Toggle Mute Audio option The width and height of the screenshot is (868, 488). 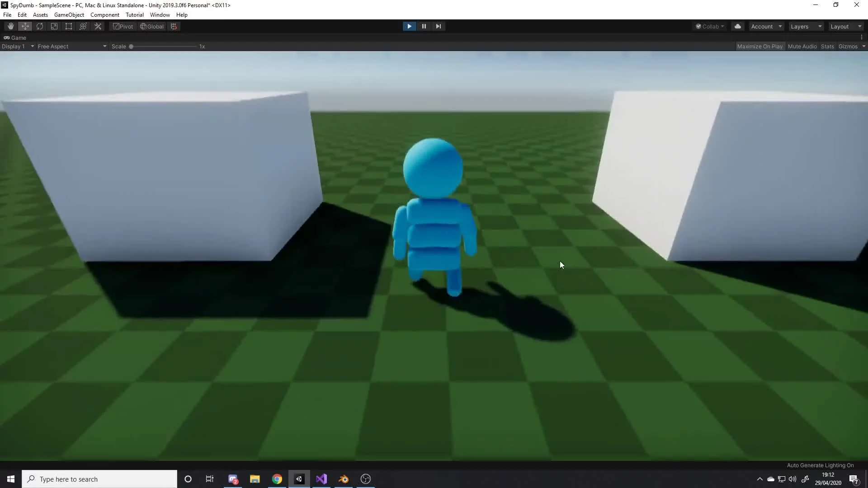tap(802, 47)
